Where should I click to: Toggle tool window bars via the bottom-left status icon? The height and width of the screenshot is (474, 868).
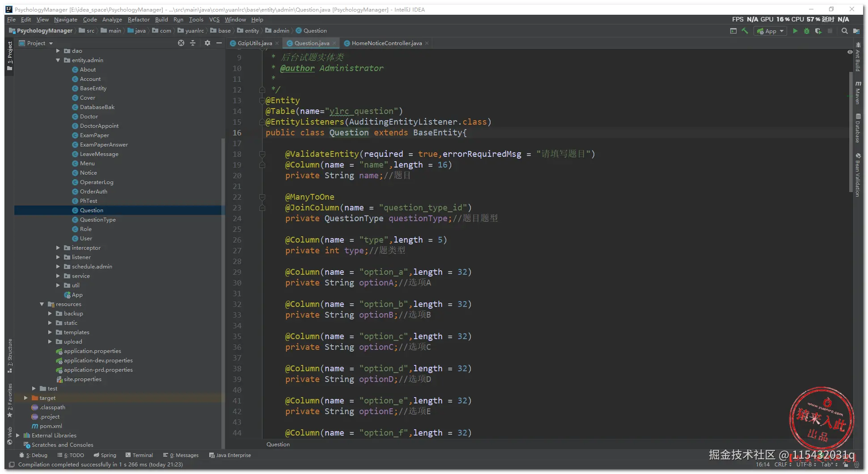(x=12, y=465)
